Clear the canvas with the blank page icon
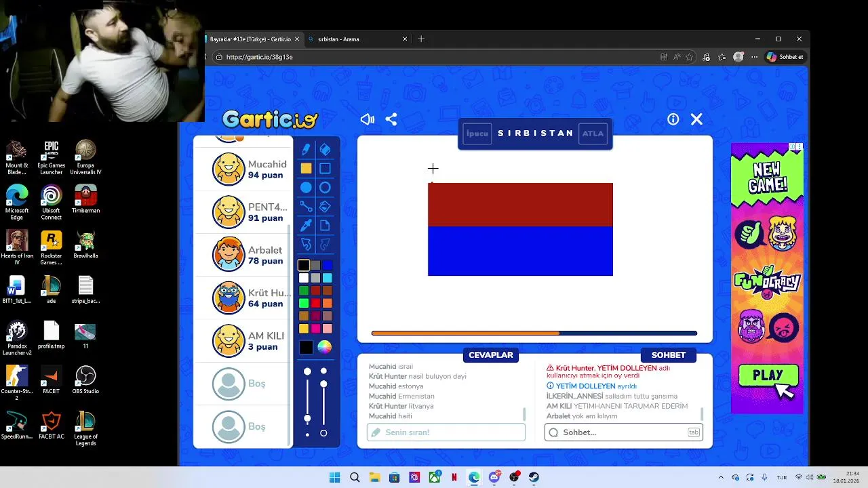 coord(325,226)
